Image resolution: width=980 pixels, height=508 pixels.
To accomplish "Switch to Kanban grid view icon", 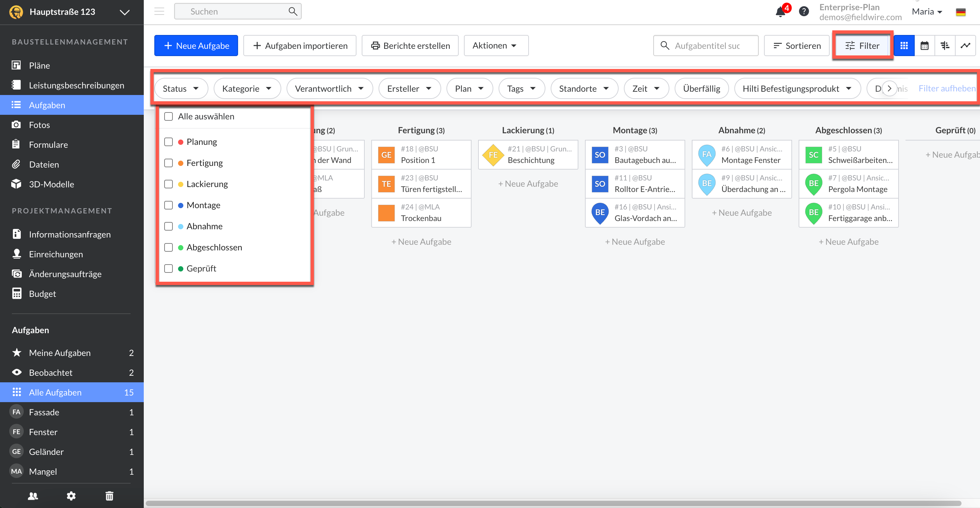I will click(904, 46).
